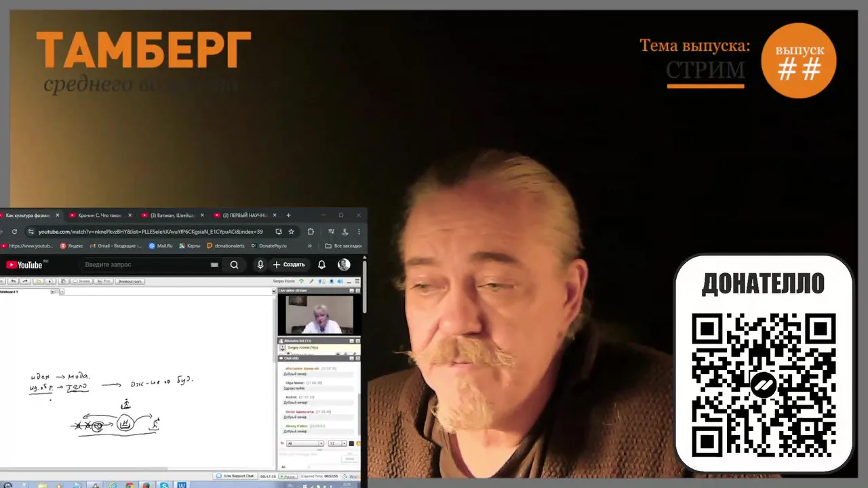Open a new Chrome tab with plus
The image size is (868, 488).
coord(288,215)
